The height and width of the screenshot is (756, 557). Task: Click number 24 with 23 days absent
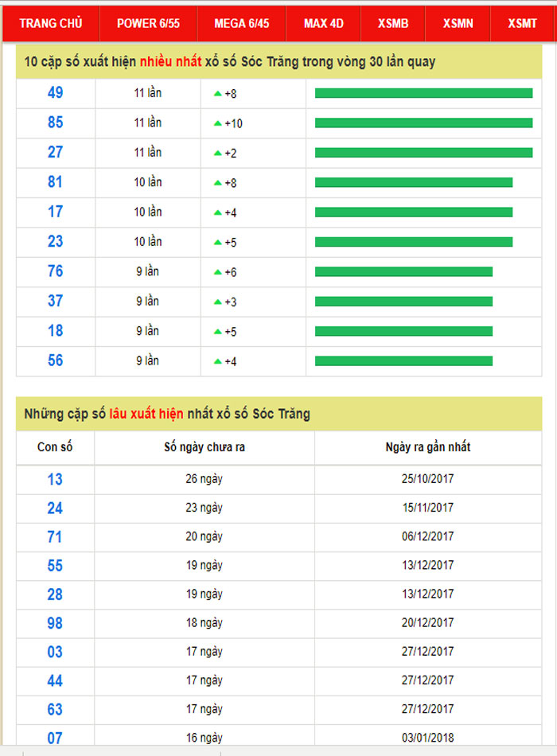pyautogui.click(x=55, y=508)
